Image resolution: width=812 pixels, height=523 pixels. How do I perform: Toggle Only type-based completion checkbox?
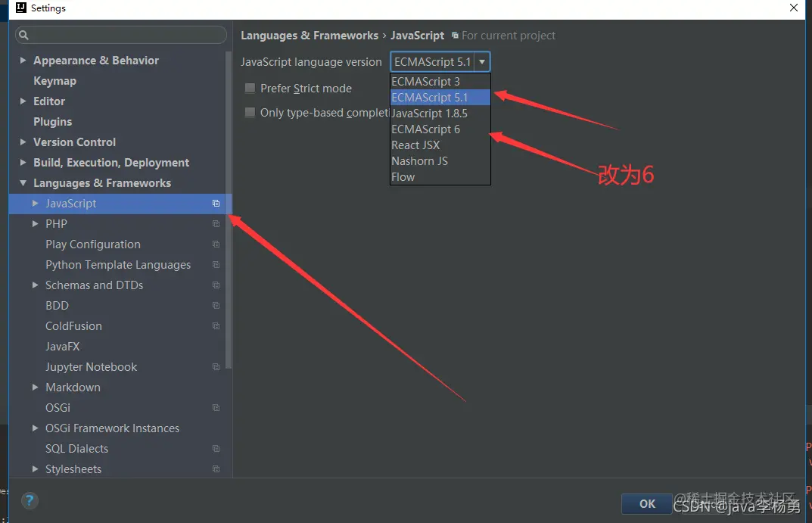pos(250,112)
